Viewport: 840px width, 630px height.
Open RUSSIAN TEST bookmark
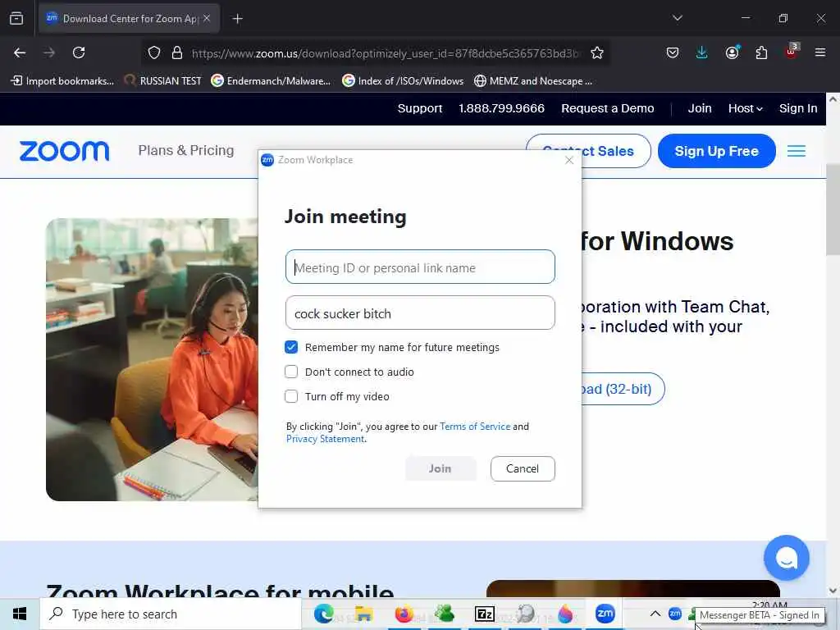(x=163, y=81)
